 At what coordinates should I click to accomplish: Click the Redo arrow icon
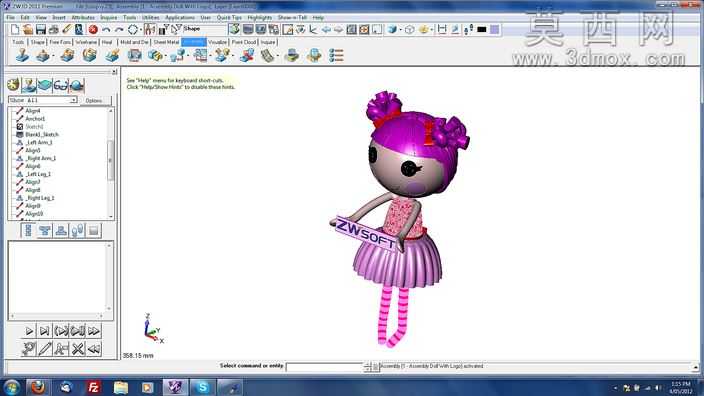(x=119, y=30)
